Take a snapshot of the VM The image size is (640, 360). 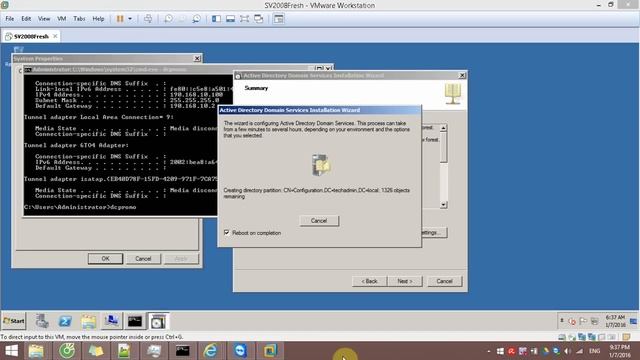168,19
